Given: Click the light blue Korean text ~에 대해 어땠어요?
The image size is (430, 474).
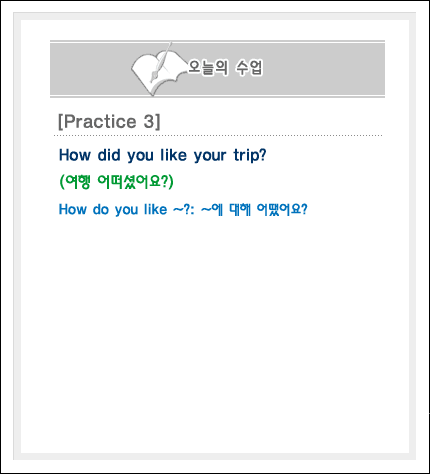Looking at the screenshot, I should [254, 210].
